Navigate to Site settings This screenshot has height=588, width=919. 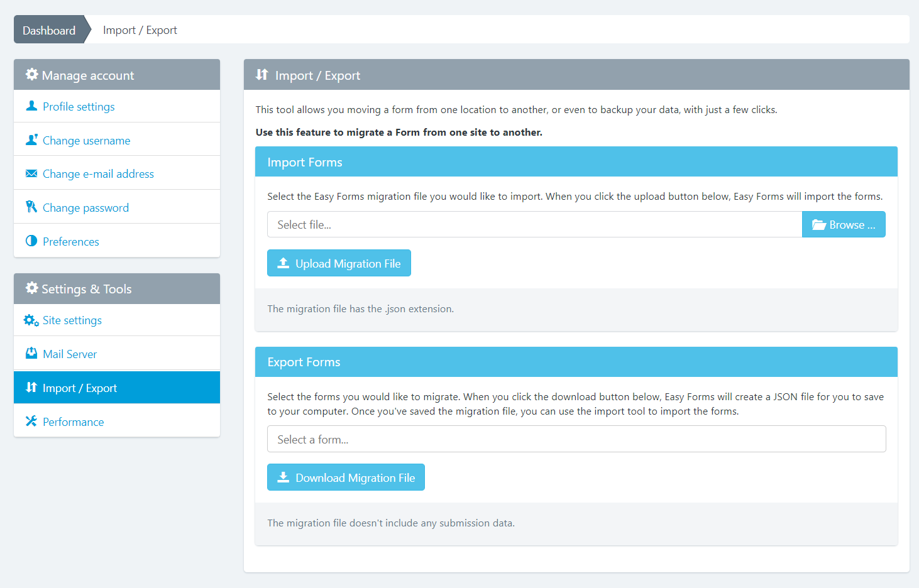(72, 320)
